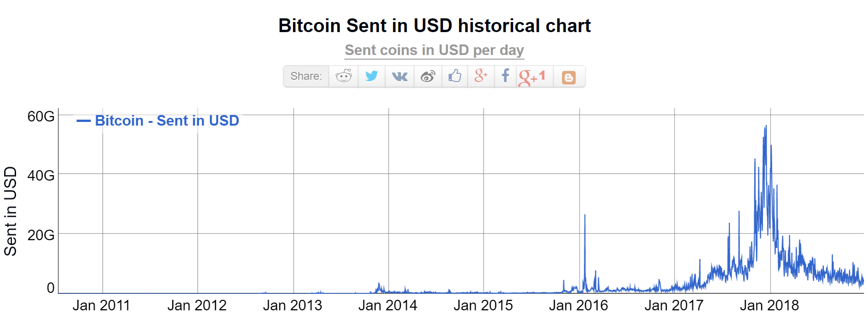The image size is (868, 314).
Task: Click the Bitcoin Sent in USD chart title
Action: pos(434,26)
